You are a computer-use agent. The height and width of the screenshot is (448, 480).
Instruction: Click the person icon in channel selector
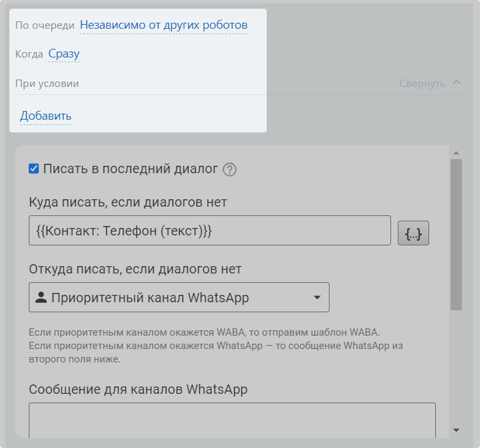pos(41,298)
